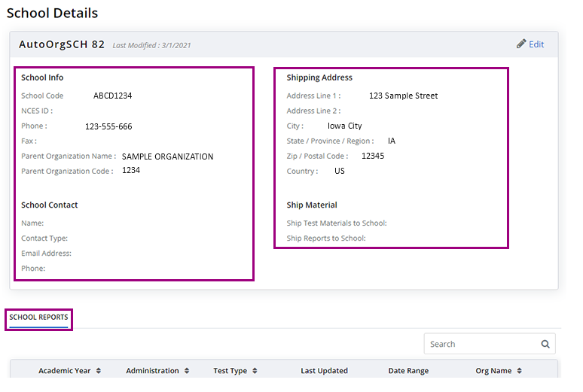Click the Academic Year column header
Screen dimensions: 583x392
[64, 370]
